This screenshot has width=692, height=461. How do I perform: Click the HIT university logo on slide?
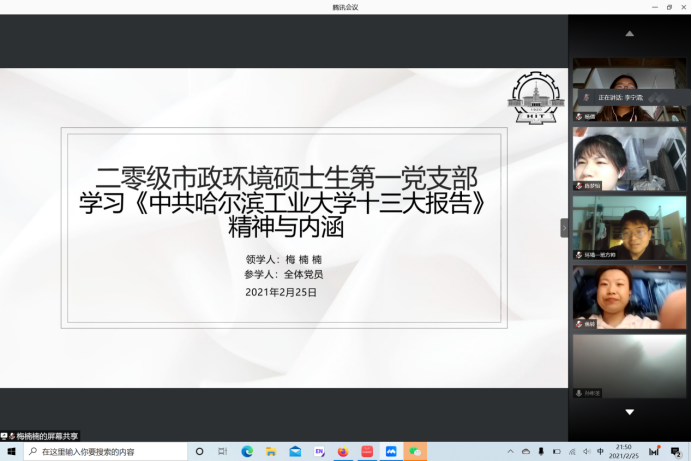[x=535, y=98]
